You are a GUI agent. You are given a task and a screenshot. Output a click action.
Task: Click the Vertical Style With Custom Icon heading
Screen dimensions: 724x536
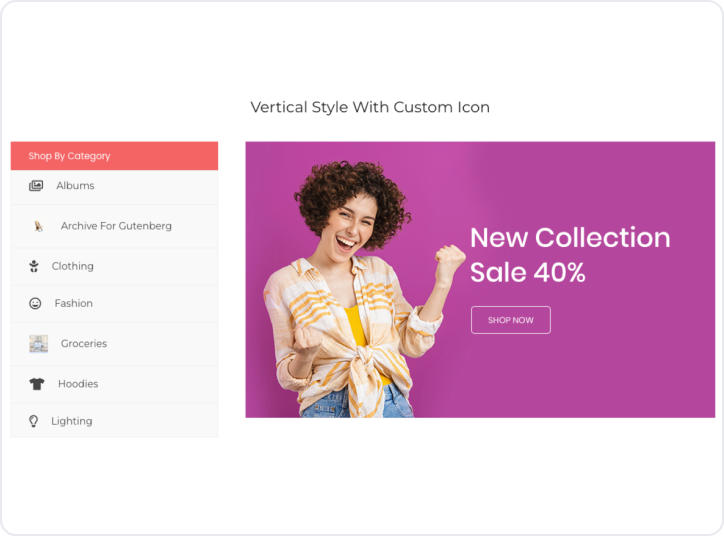pos(370,107)
